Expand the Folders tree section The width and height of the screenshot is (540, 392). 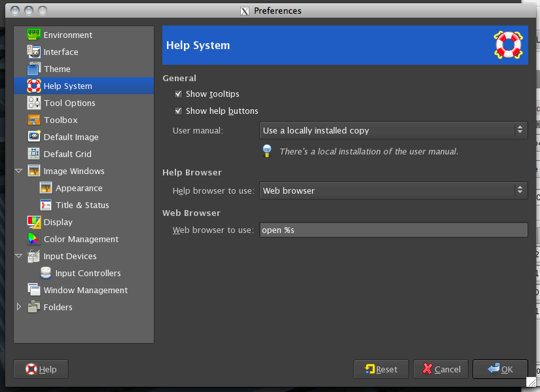[x=19, y=307]
